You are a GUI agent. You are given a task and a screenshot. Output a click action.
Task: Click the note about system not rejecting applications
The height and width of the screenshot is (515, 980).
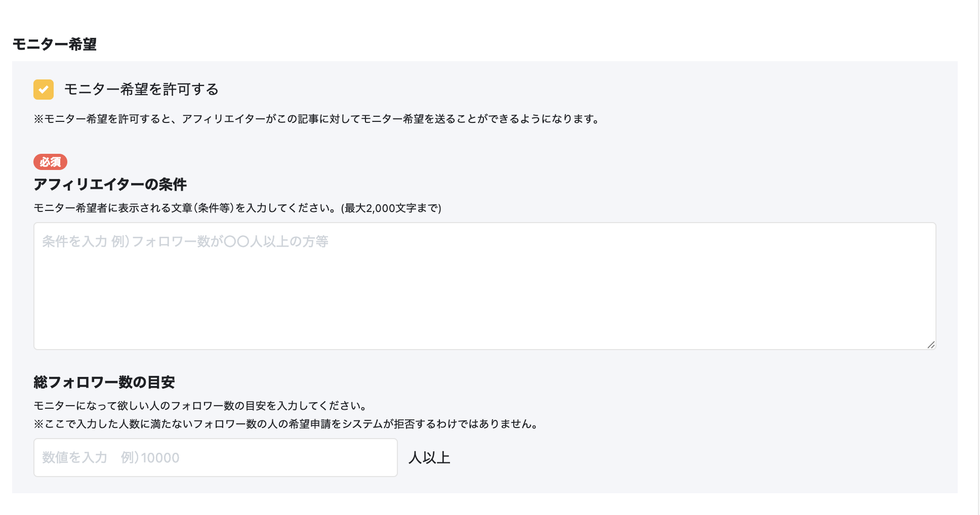(x=286, y=424)
